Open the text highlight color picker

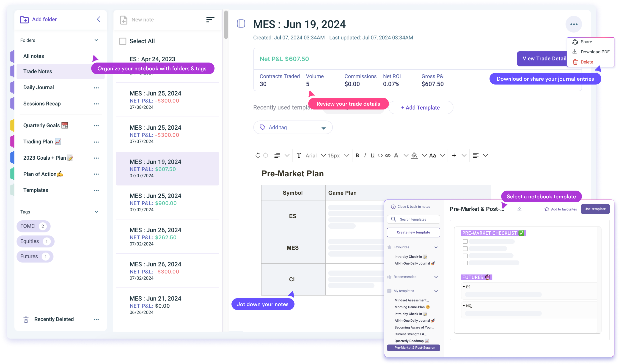coord(414,155)
